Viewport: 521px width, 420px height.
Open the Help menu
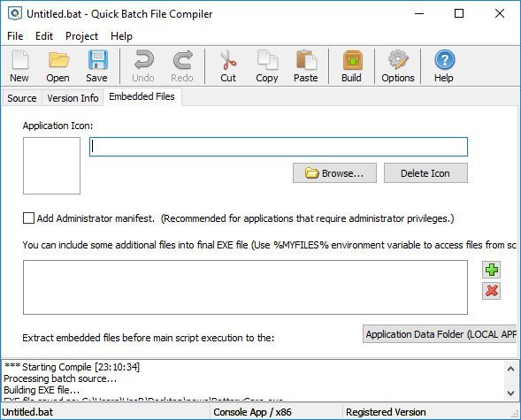(x=121, y=36)
